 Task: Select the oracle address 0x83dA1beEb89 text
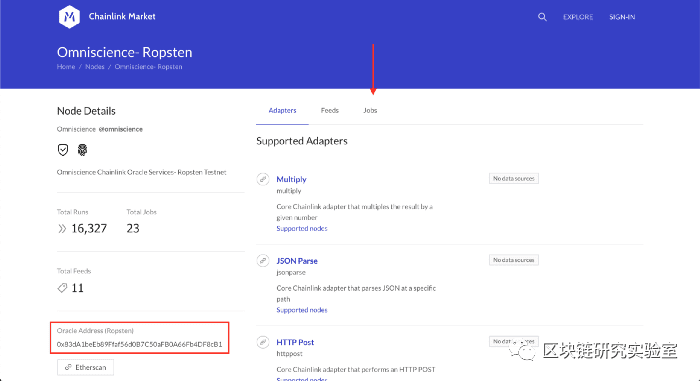[x=139, y=344]
